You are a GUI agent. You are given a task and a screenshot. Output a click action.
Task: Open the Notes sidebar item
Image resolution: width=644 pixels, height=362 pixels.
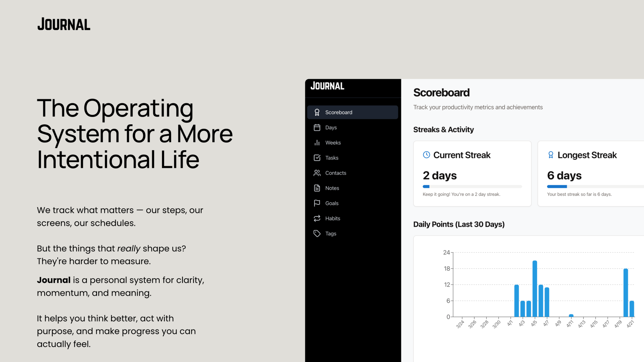point(353,188)
